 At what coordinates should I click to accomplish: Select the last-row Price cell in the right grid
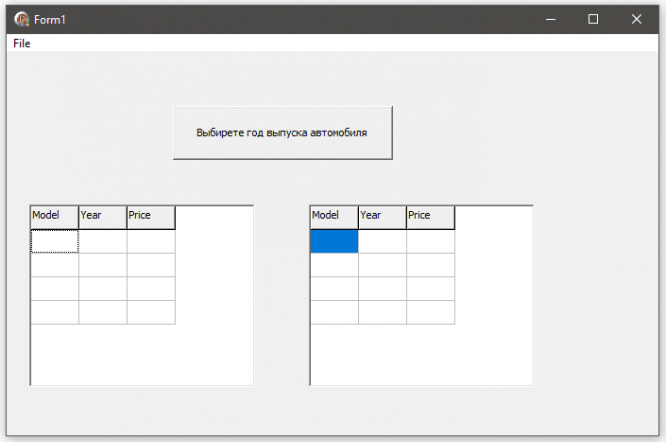[431, 312]
